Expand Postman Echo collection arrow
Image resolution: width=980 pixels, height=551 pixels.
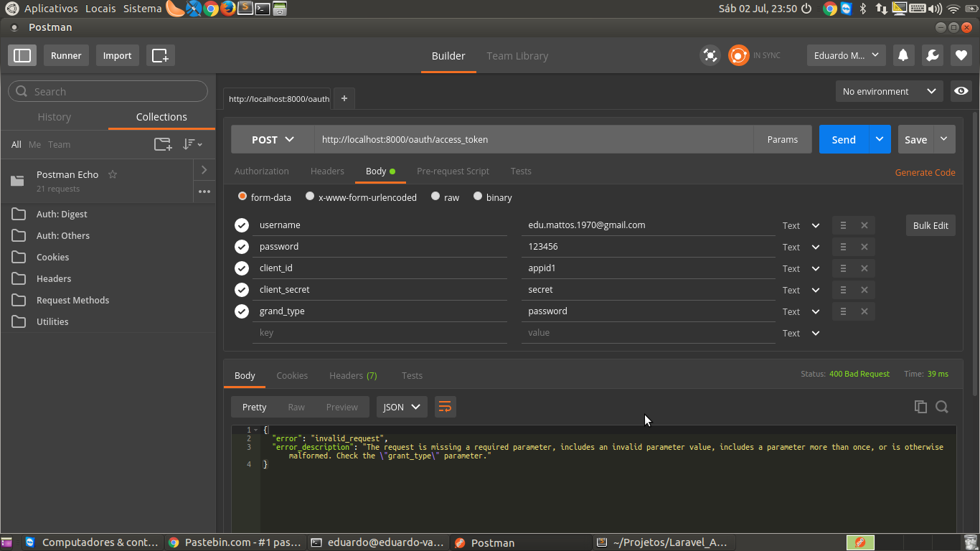pos(204,169)
